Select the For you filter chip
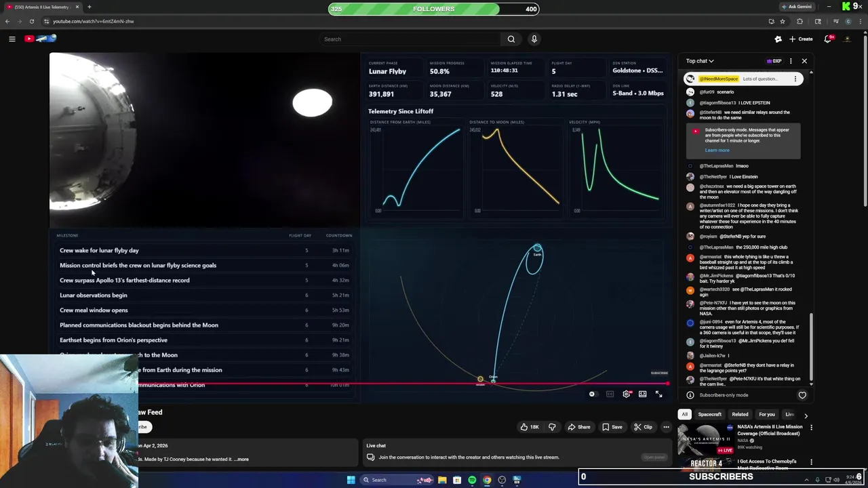868x488 pixels. point(767,414)
